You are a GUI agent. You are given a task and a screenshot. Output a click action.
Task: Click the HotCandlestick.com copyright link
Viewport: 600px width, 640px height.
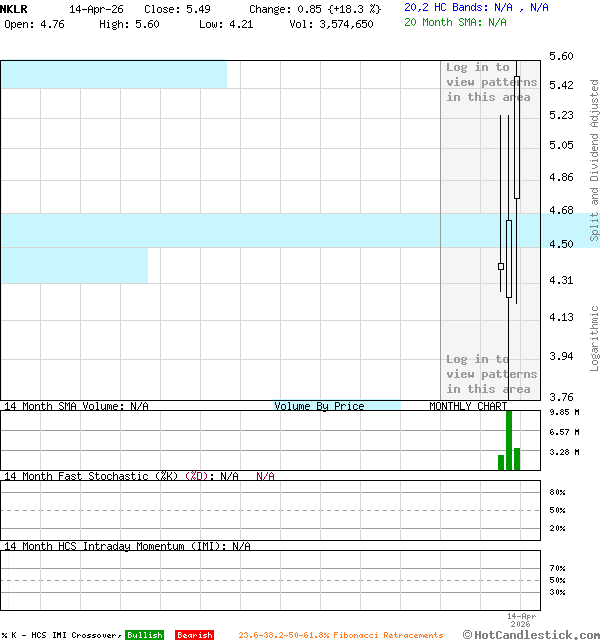[x=530, y=634]
